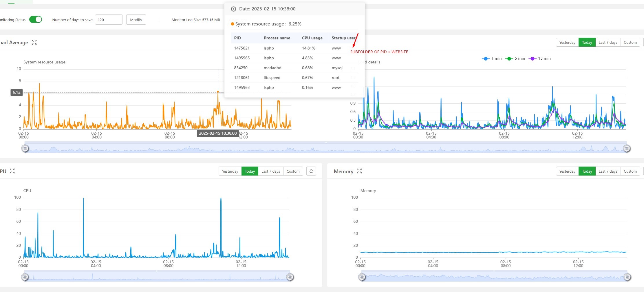Open Custom range for Memory chart
This screenshot has width=644, height=292.
click(x=630, y=171)
